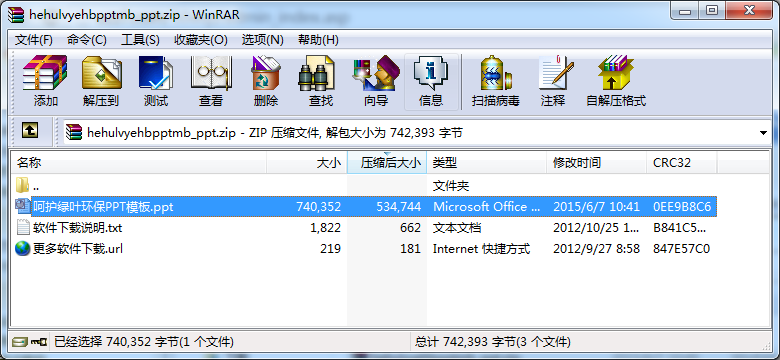Click the type cell 'Microsoft Office ...'
This screenshot has height=360, width=780.
tap(487, 206)
